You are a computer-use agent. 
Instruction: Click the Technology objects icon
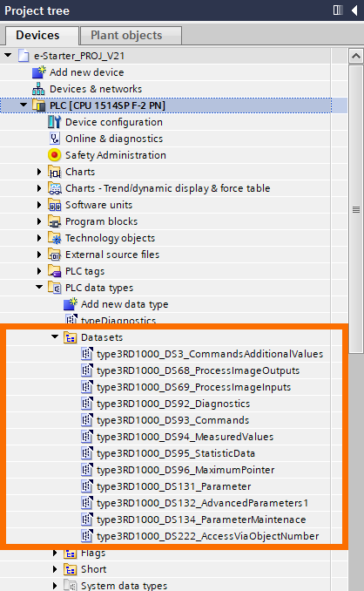click(55, 238)
